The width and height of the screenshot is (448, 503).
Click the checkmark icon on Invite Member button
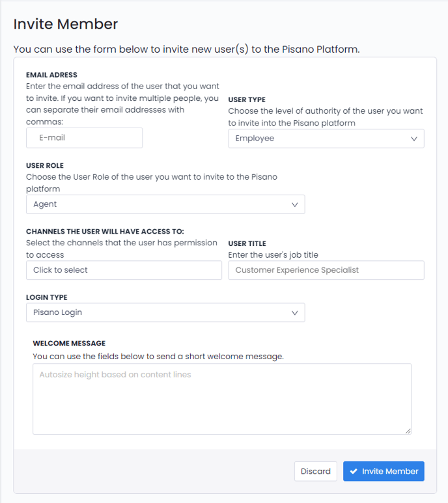pos(354,471)
